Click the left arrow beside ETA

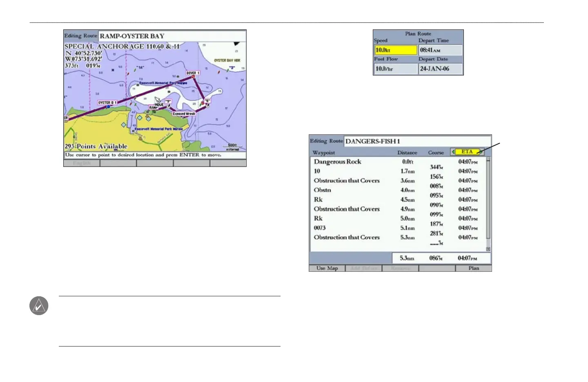point(453,152)
